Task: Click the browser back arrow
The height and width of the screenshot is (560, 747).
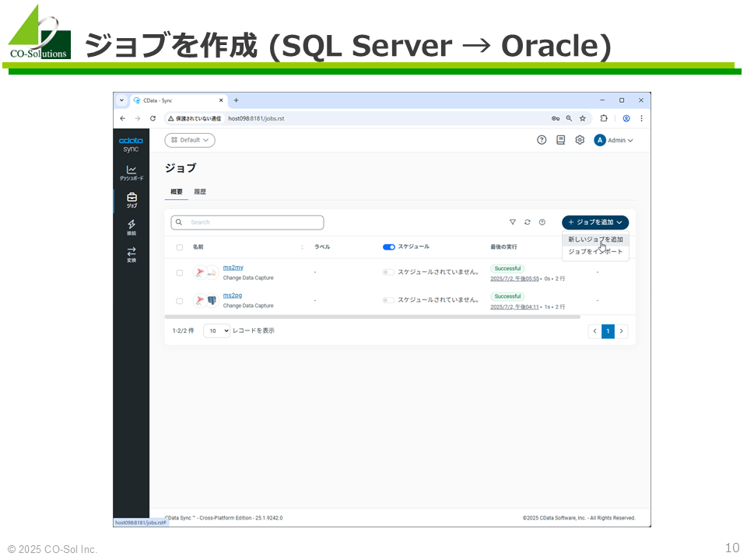Action: [123, 118]
